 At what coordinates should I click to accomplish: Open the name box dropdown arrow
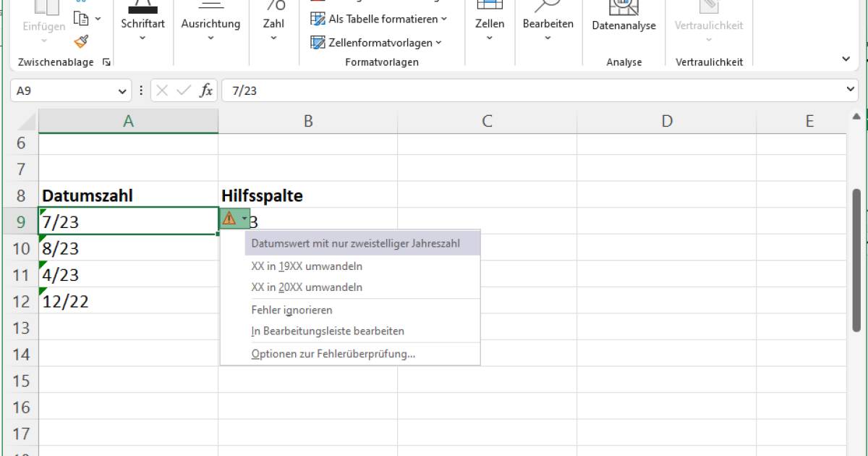pyautogui.click(x=122, y=91)
